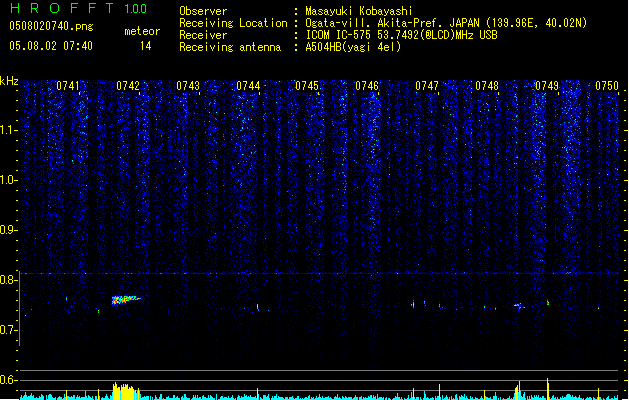The image size is (629, 400).
Task: Click the Receiving Location label
Action: pos(233,23)
